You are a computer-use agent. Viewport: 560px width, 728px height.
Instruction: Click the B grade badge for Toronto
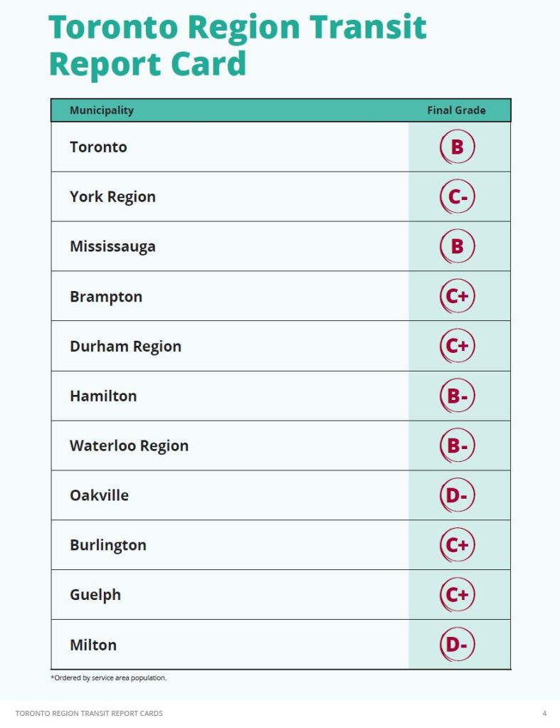[457, 147]
